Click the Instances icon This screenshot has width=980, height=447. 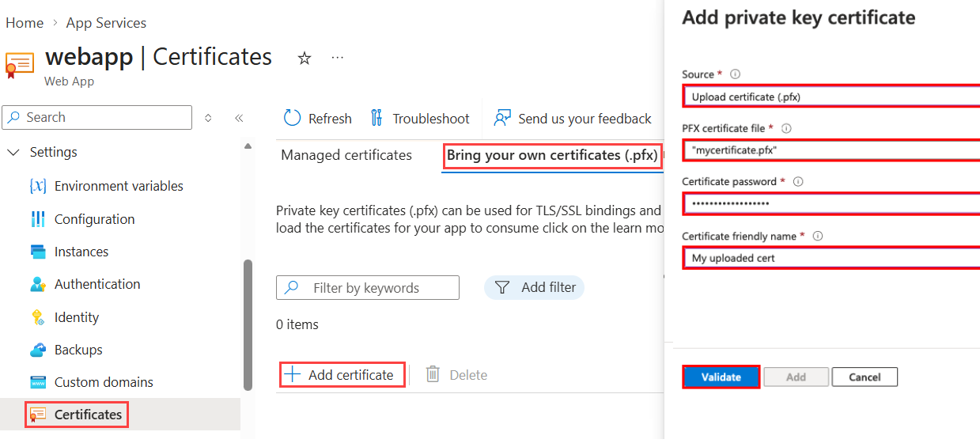(x=38, y=252)
